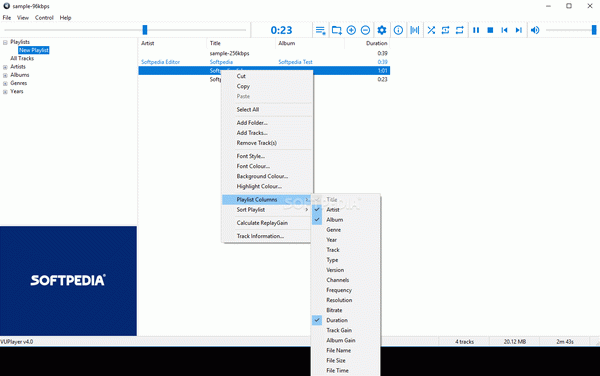
Task: Toggle random shuffle playback icon
Action: coord(431,30)
